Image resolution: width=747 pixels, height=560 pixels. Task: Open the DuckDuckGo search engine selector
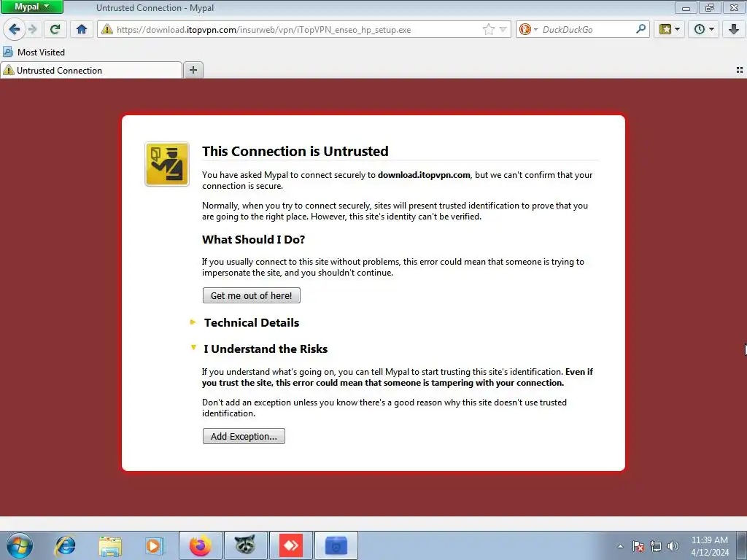point(528,29)
